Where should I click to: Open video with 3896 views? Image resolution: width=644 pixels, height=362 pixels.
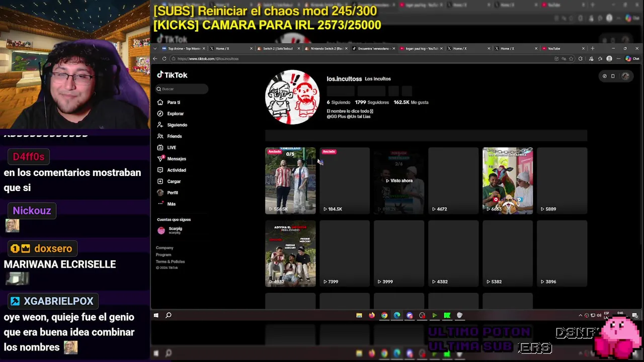562,253
